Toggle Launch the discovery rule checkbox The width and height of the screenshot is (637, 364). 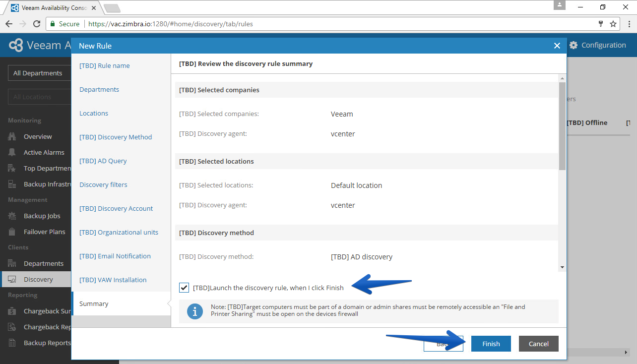(184, 288)
